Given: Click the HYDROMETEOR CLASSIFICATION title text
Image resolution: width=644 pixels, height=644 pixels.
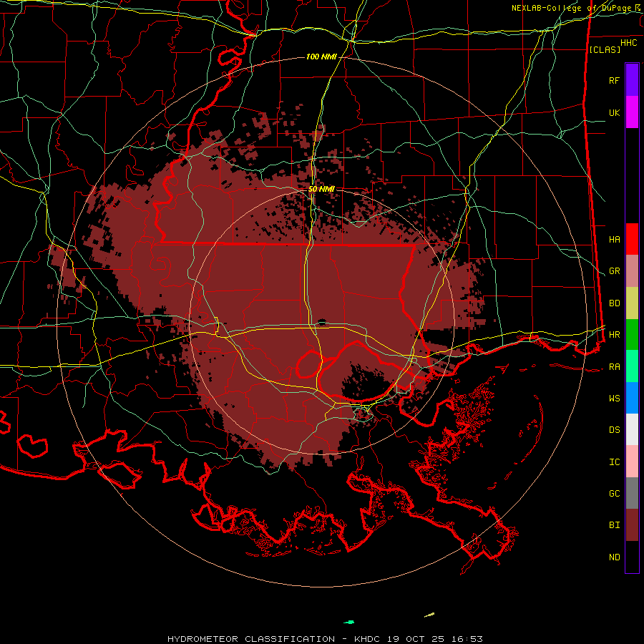Looking at the screenshot, I should pyautogui.click(x=251, y=639).
